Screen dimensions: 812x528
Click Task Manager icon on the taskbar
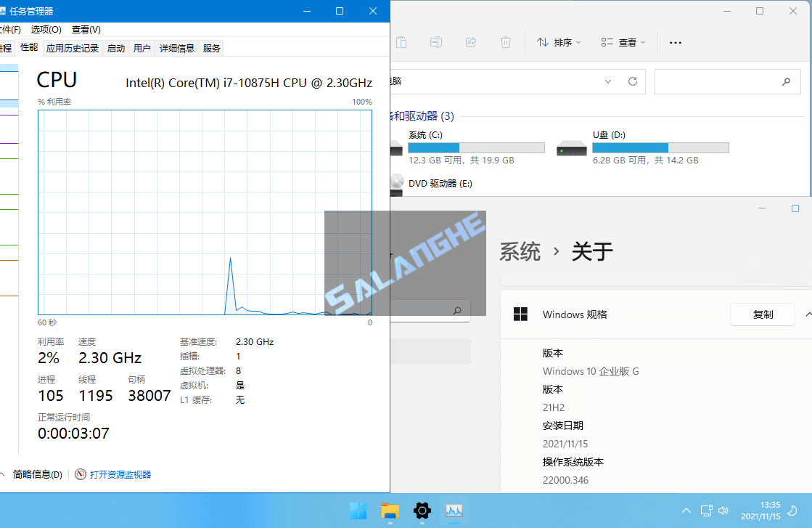click(454, 511)
